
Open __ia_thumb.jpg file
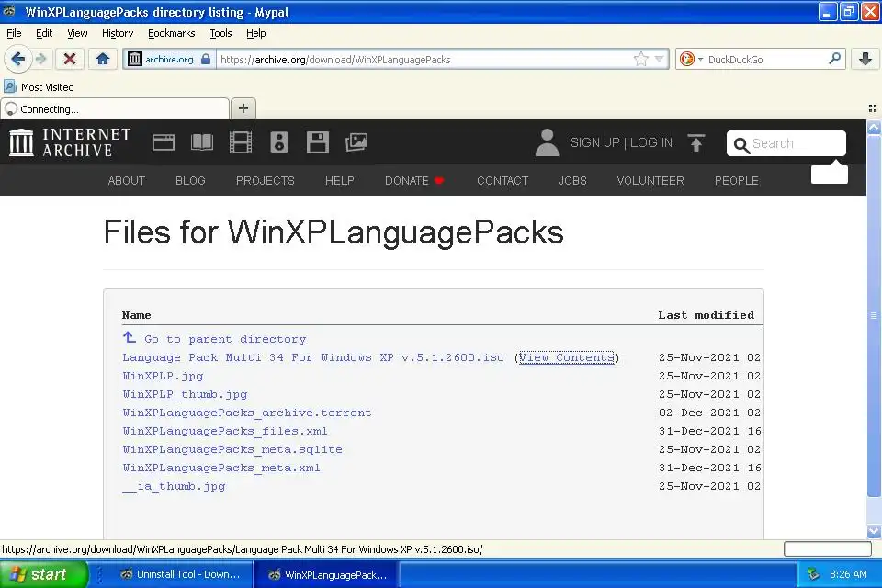tap(174, 486)
